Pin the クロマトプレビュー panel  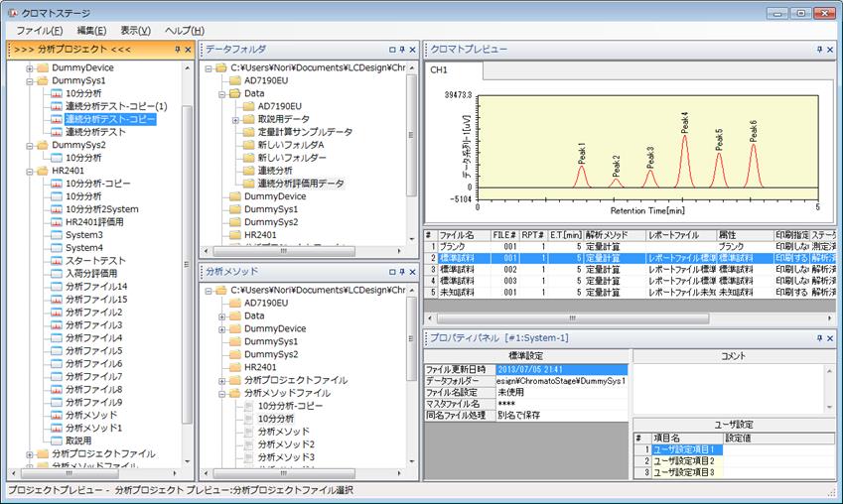pyautogui.click(x=821, y=49)
